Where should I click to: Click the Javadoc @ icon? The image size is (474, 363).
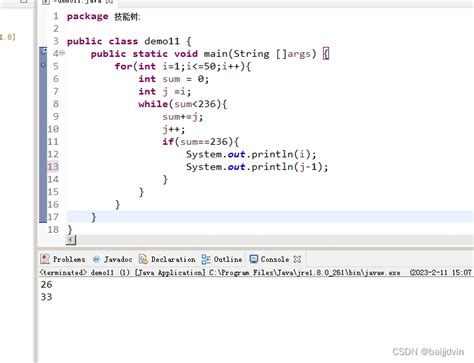(x=96, y=259)
